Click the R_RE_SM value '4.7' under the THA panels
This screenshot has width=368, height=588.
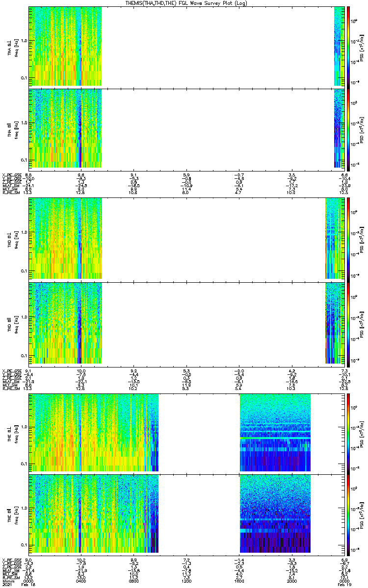(239, 193)
